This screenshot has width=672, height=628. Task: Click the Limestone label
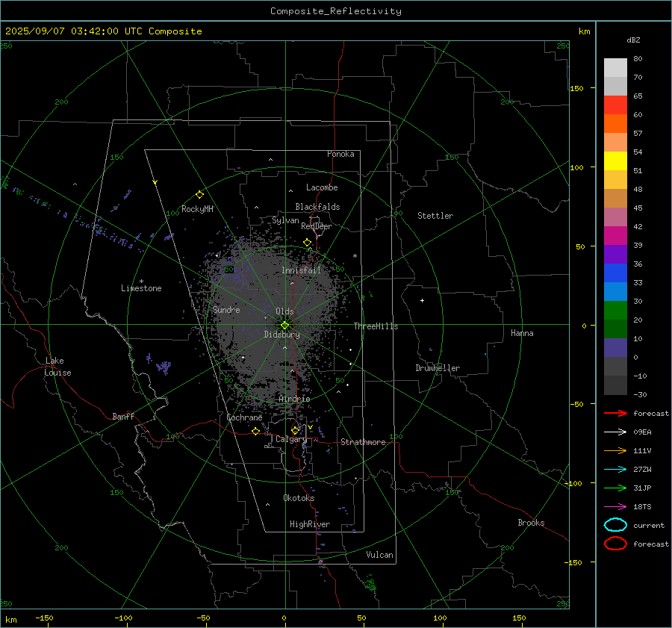141,288
